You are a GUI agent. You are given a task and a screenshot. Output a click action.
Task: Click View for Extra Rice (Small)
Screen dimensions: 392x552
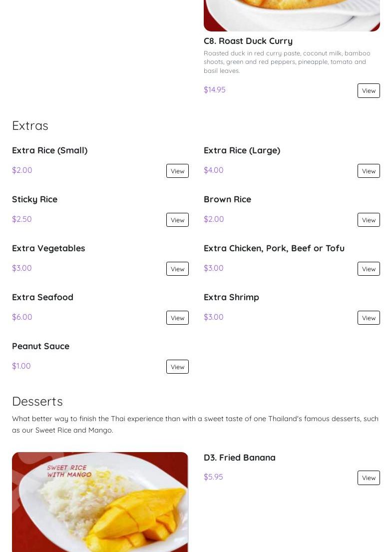pyautogui.click(x=177, y=171)
